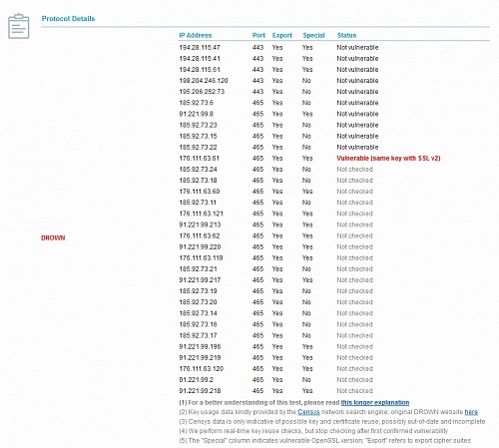Open 'this longer explanation' link
Screen dimensions: 499x448
click(375, 402)
